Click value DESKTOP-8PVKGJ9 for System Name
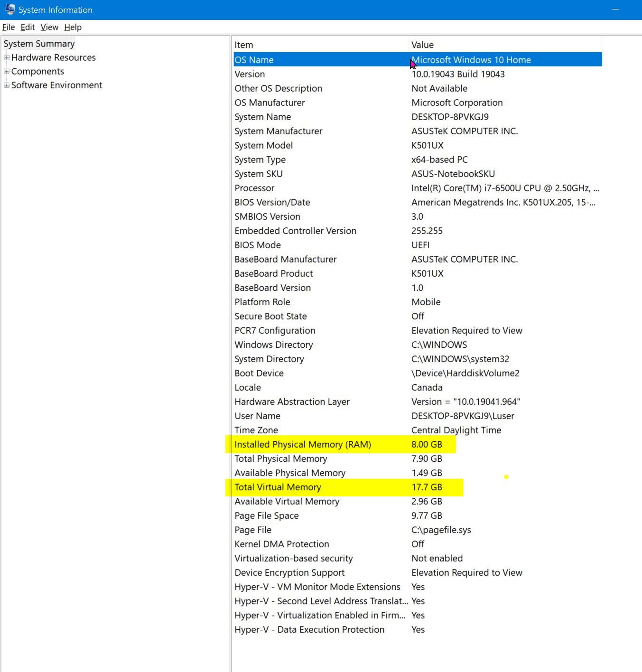The height and width of the screenshot is (672, 642). 450,117
